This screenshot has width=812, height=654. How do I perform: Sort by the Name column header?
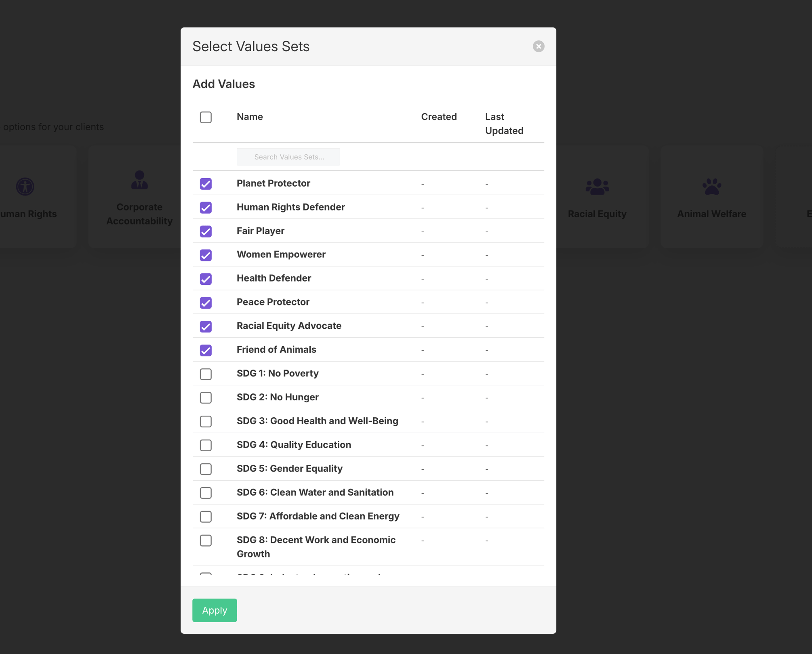point(250,117)
